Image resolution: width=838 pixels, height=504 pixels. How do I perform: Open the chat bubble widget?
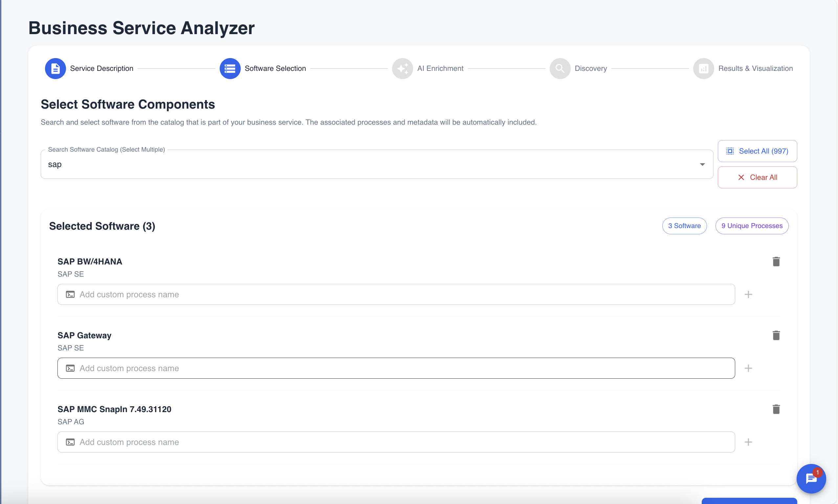click(x=811, y=478)
